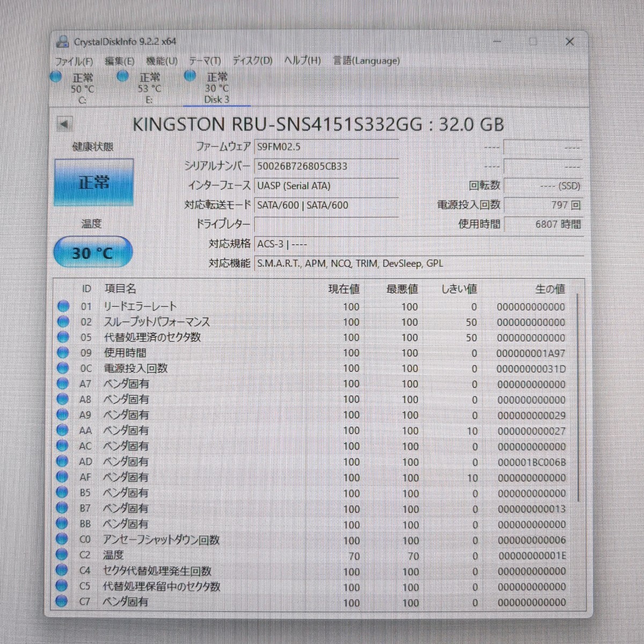Click the 最悪値 column header
Screen dimensions: 644x644
tap(402, 289)
